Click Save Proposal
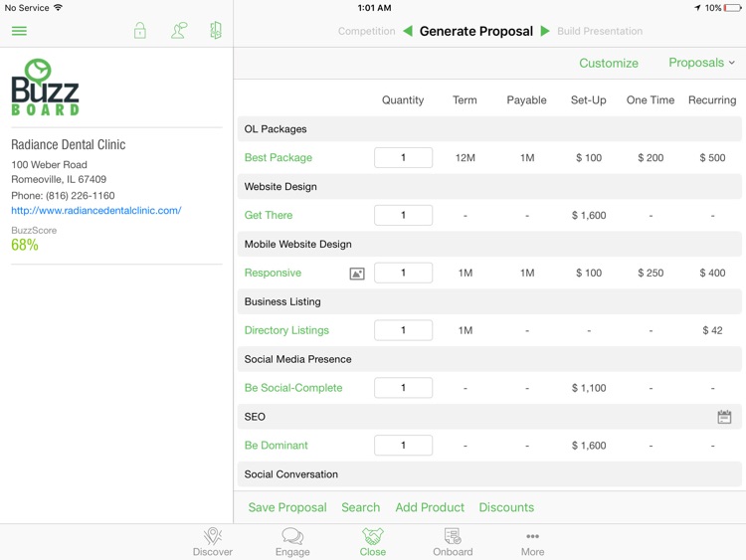The width and height of the screenshot is (746, 560). coord(287,507)
